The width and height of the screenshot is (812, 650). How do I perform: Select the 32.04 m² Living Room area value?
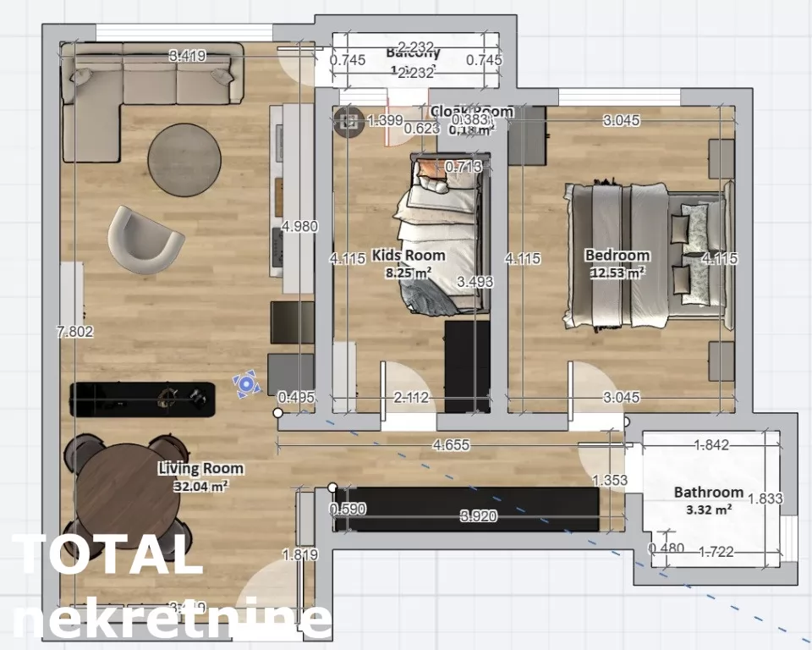pos(201,486)
